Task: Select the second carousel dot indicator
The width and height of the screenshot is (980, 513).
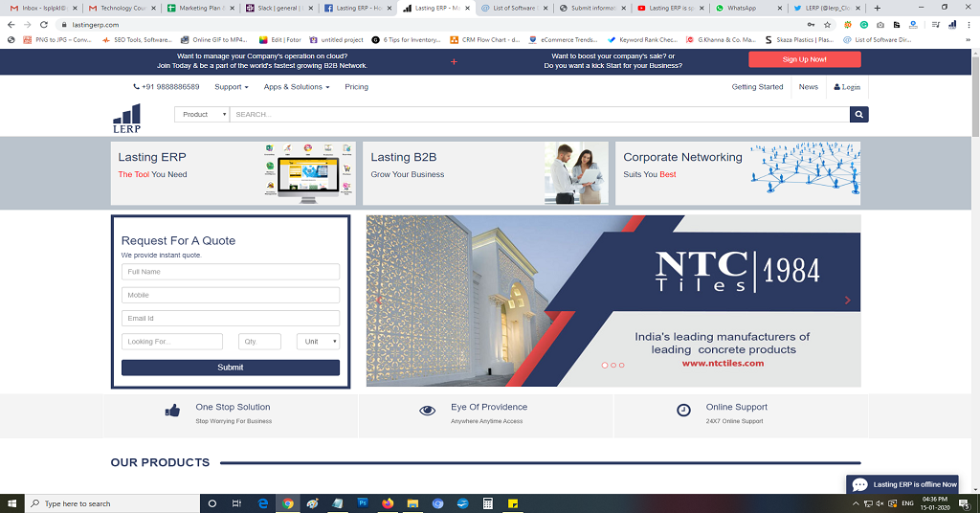Action: tap(613, 365)
